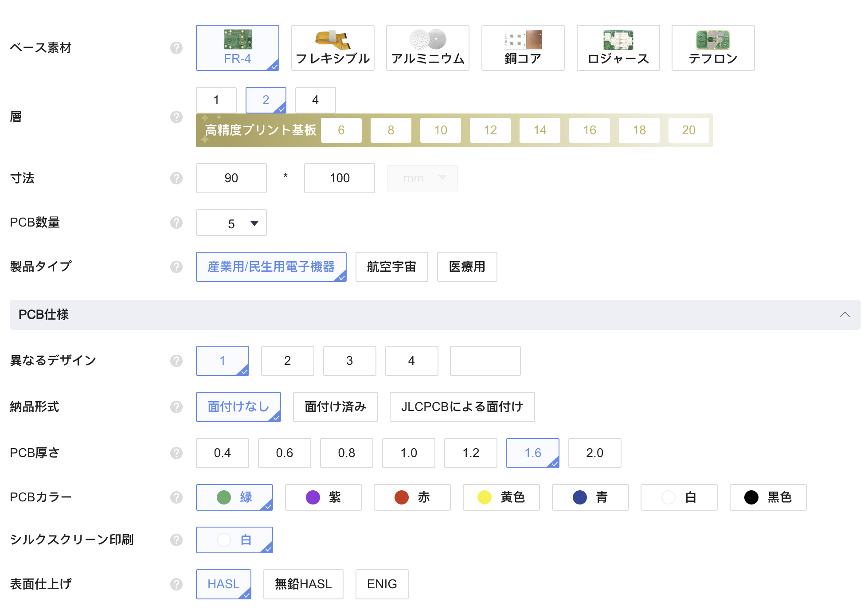Image resolution: width=868 pixels, height=610 pixels.
Task: Choose 14 layers high-precision option
Action: [x=540, y=130]
